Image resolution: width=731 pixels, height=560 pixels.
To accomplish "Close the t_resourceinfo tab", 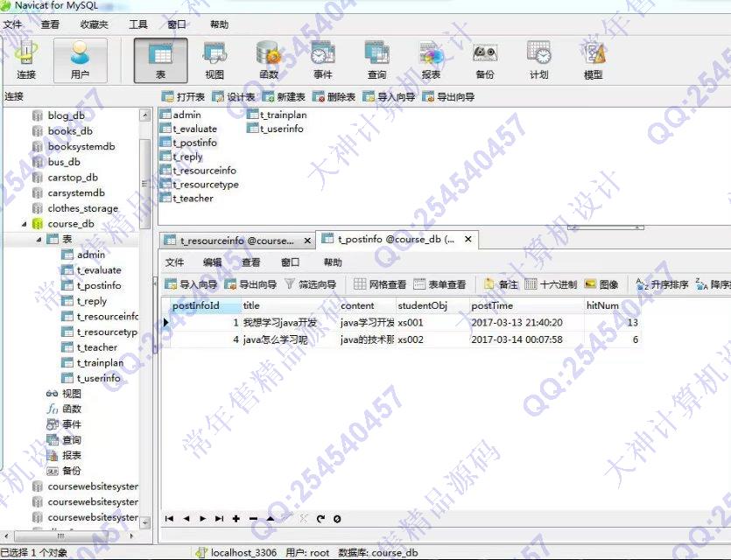I will 307,241.
